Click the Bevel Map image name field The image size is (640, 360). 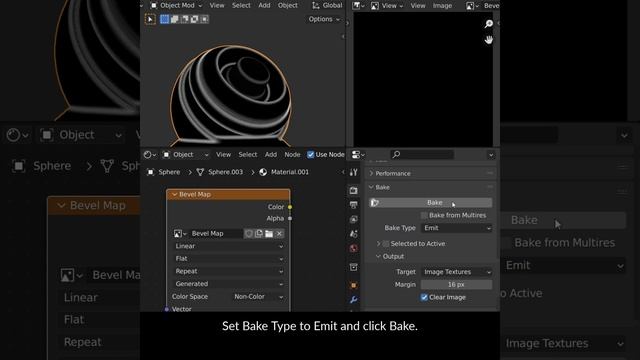(215, 233)
